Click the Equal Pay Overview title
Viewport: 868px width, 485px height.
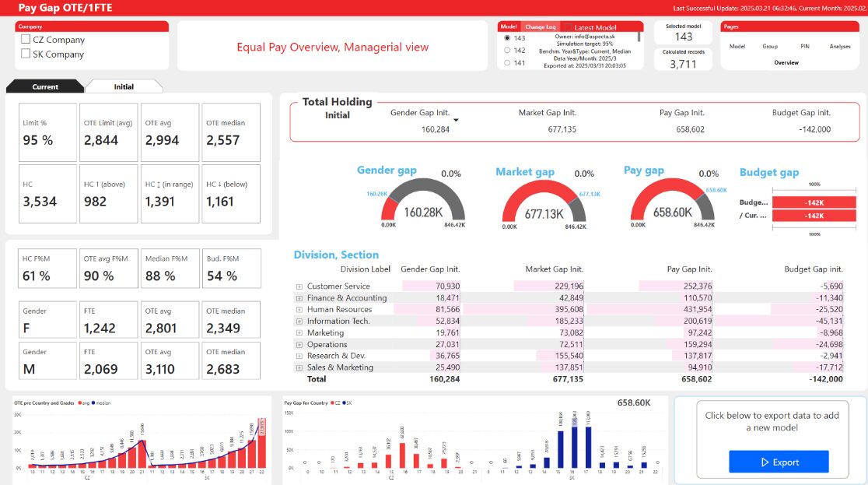pyautogui.click(x=333, y=47)
